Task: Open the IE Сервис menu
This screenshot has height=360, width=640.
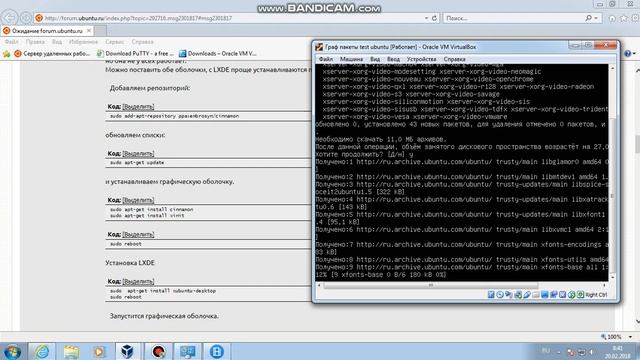Action: tap(115, 42)
